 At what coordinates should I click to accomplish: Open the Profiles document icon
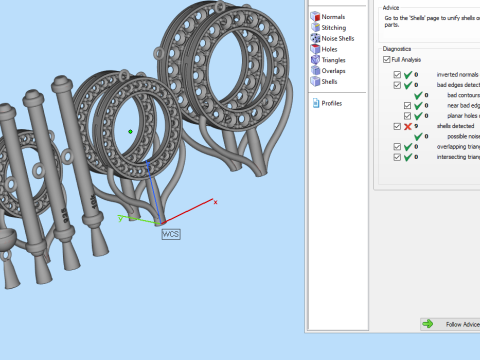click(316, 103)
